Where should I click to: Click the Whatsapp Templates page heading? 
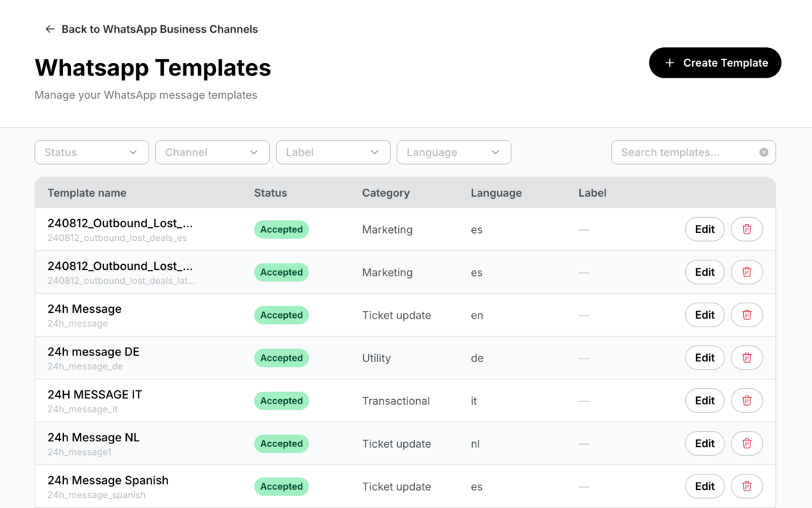(x=153, y=68)
